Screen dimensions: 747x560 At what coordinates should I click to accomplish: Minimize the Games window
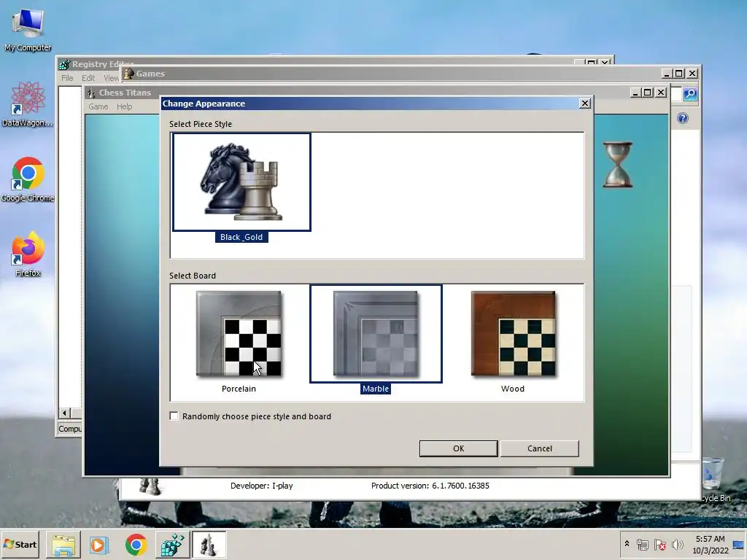[x=667, y=74]
